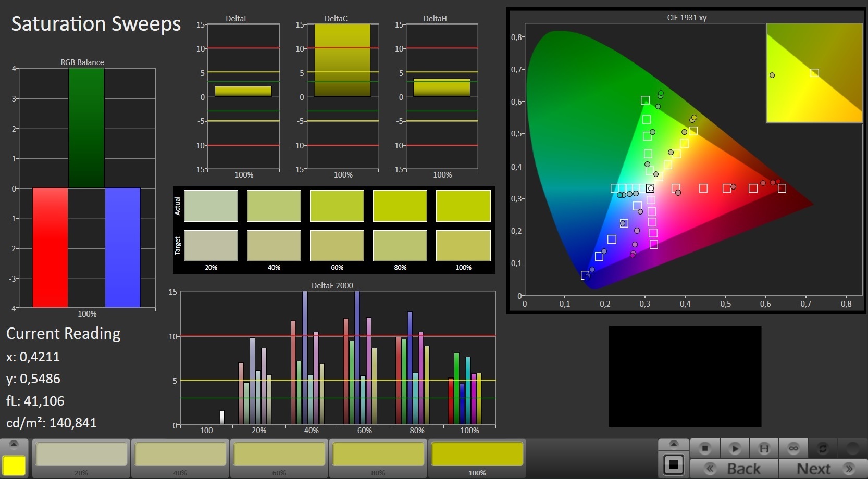Click the Actual 60% color patch
The height and width of the screenshot is (479, 868).
[337, 206]
